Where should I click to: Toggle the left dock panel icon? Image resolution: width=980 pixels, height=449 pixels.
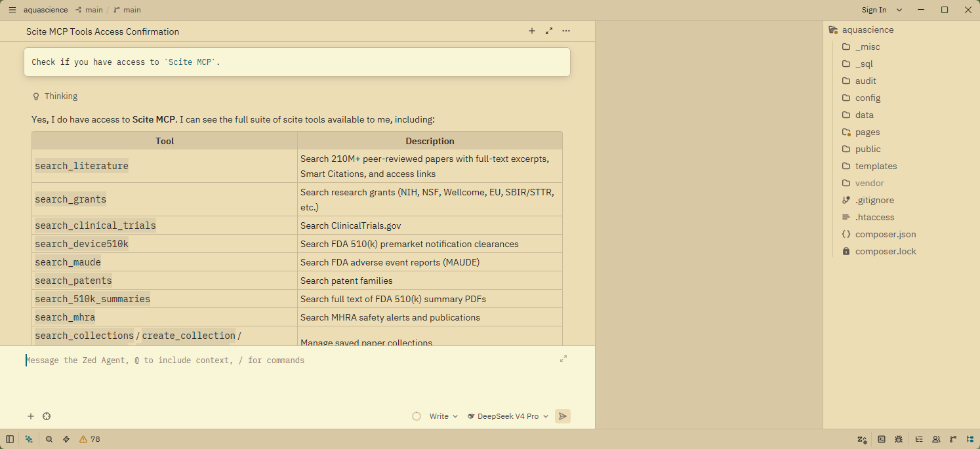tap(10, 439)
